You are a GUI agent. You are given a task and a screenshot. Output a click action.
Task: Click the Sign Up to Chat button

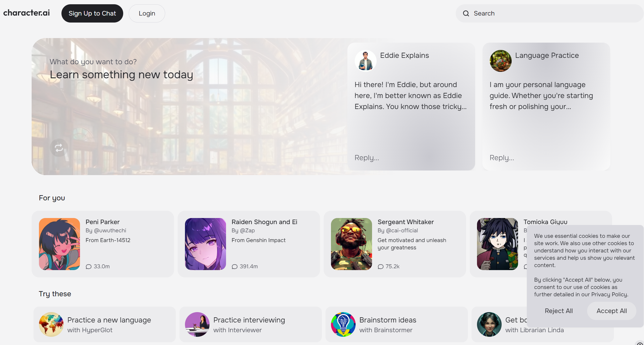coord(92,13)
